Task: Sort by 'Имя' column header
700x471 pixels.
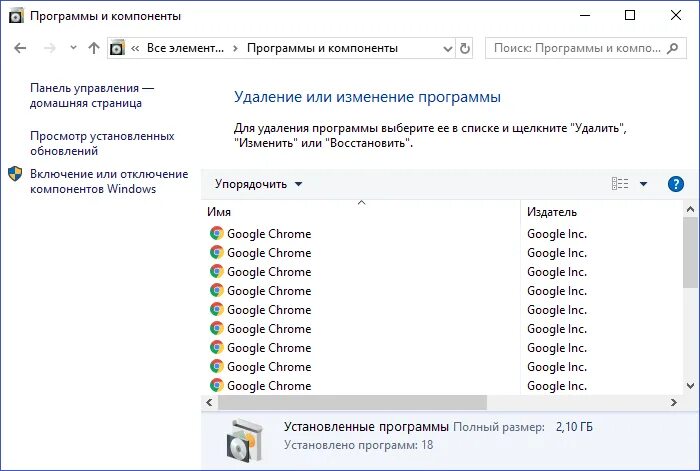Action: click(361, 212)
